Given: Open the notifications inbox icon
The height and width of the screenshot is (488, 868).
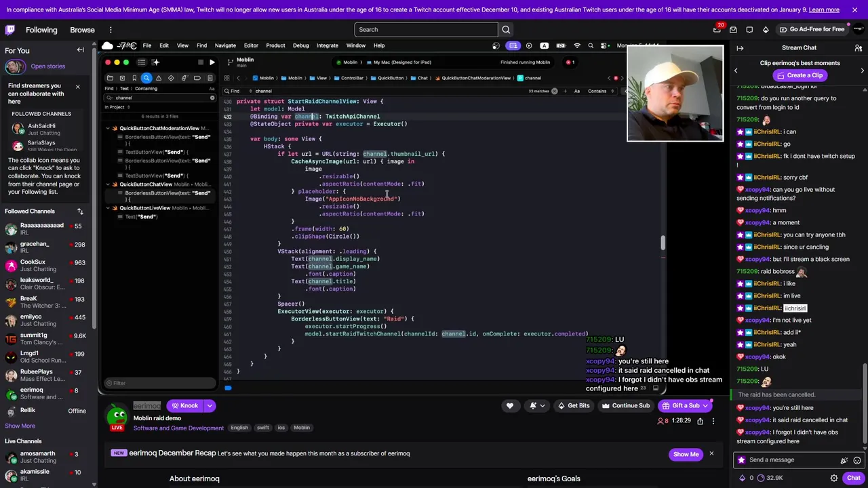Looking at the screenshot, I should pyautogui.click(x=733, y=30).
